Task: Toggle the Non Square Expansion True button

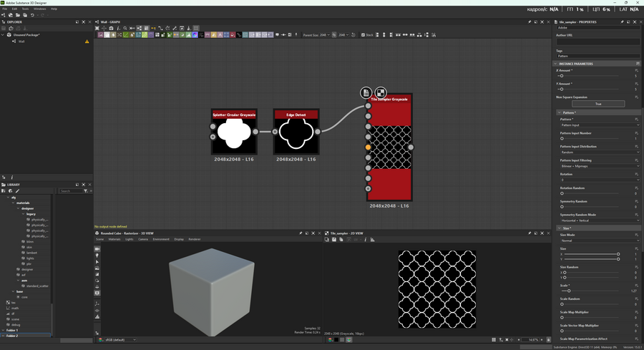Action: pyautogui.click(x=597, y=104)
